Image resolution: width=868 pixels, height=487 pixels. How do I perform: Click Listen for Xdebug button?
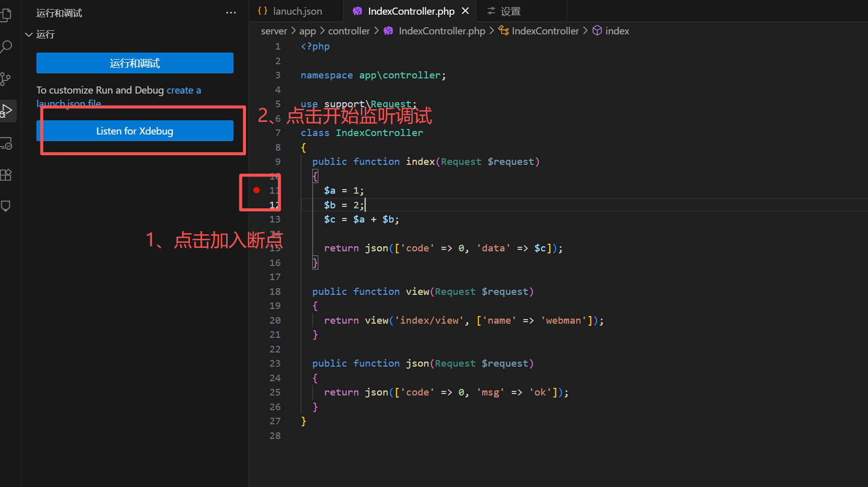[135, 131]
